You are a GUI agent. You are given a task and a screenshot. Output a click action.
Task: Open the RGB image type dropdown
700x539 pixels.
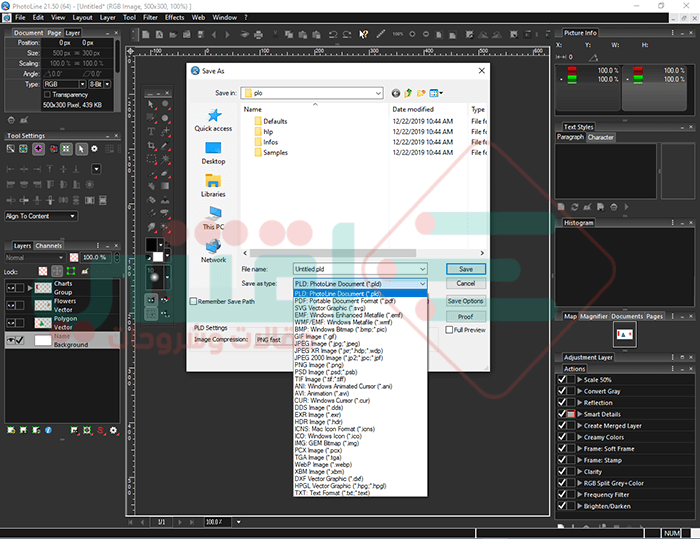[x=82, y=84]
